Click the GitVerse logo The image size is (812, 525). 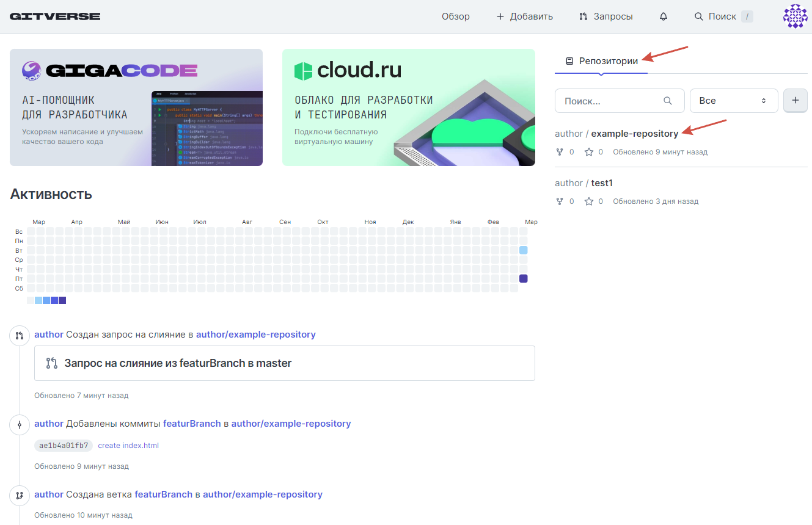[55, 16]
